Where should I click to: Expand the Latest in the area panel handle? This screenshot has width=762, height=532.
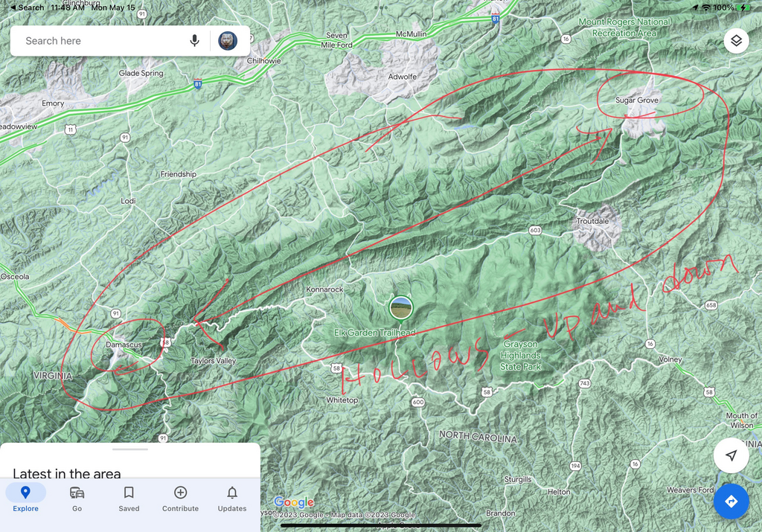point(130,449)
